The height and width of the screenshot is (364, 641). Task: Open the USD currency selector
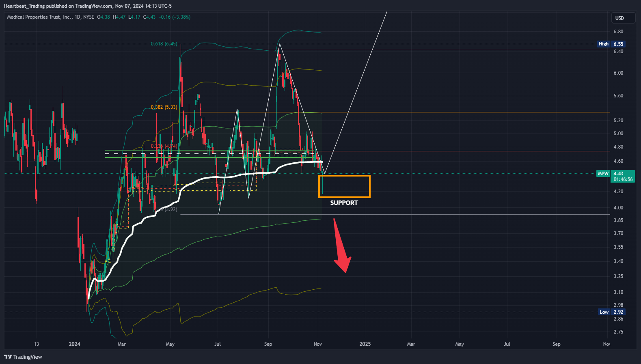tap(623, 18)
